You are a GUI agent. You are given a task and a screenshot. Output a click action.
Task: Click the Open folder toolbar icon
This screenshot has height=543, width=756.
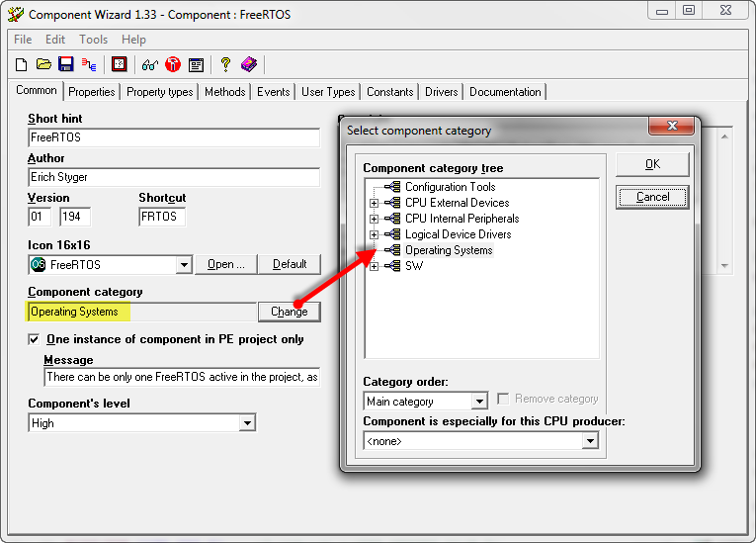pyautogui.click(x=43, y=64)
